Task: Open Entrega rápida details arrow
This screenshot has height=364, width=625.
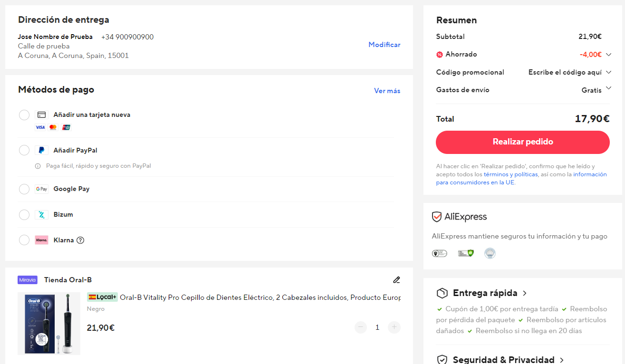Action: tap(524, 293)
